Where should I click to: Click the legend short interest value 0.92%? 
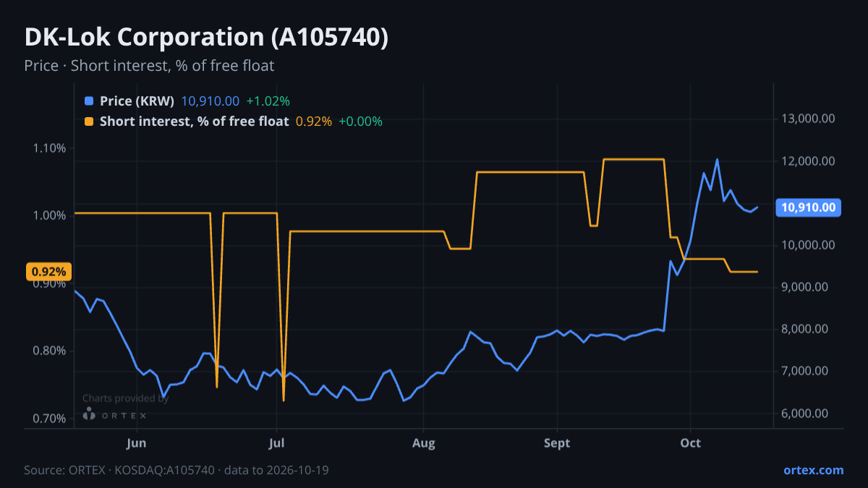pos(314,121)
